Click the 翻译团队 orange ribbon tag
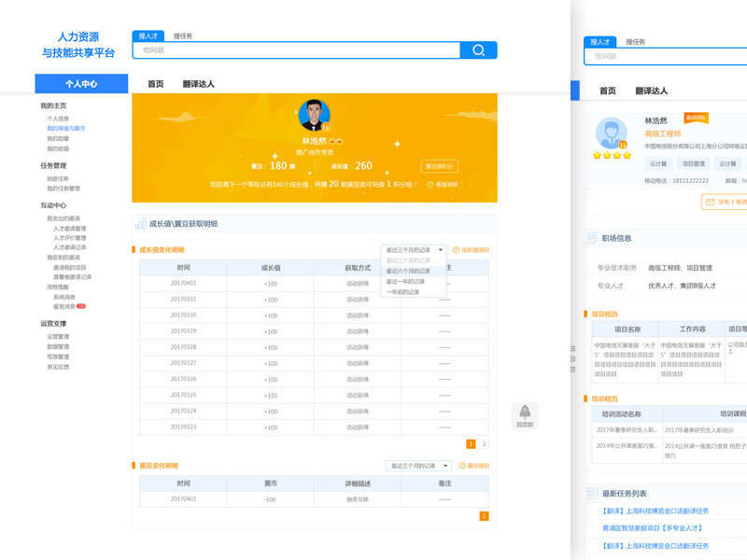 (696, 118)
